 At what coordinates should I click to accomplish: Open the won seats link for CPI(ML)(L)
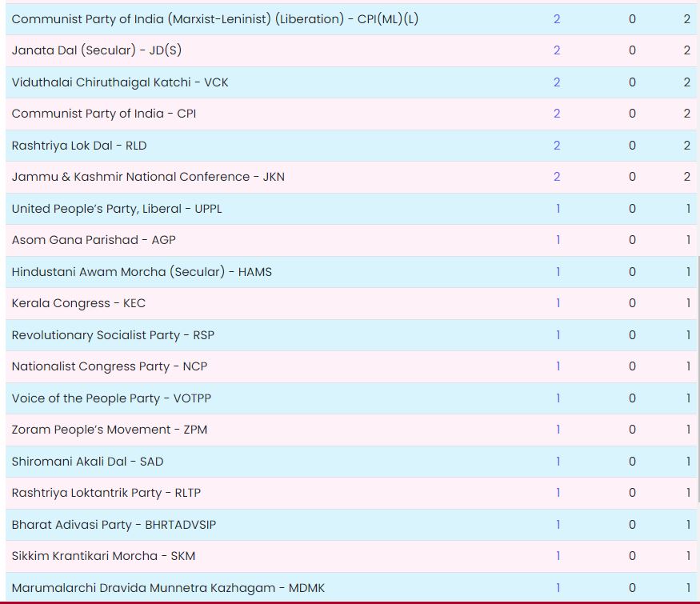(557, 19)
